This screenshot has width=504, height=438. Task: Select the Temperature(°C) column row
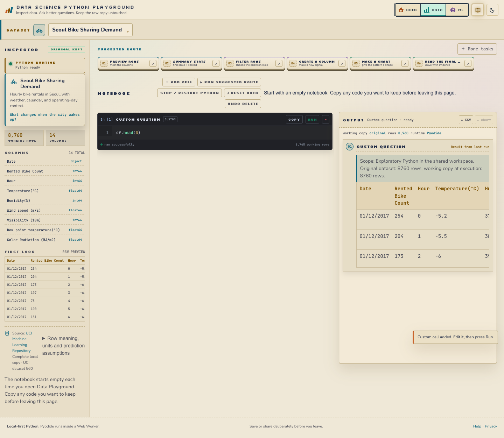(x=45, y=191)
